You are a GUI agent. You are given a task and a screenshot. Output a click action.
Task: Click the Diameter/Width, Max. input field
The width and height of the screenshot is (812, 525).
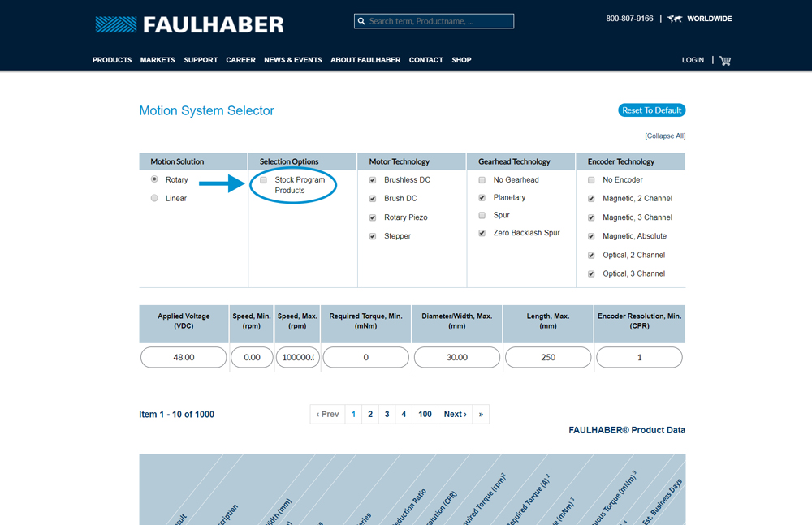[456, 357]
